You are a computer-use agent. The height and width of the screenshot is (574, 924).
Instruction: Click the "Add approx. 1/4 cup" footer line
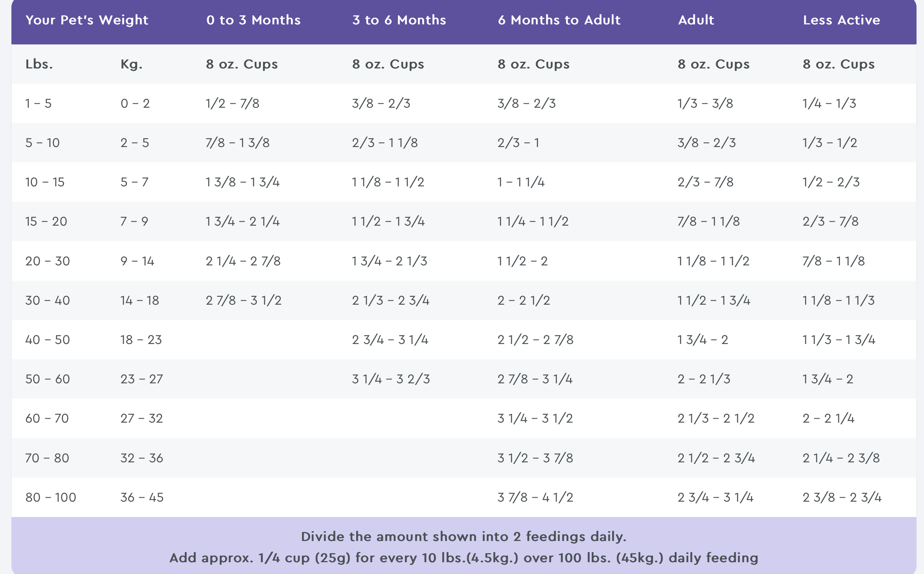464,558
